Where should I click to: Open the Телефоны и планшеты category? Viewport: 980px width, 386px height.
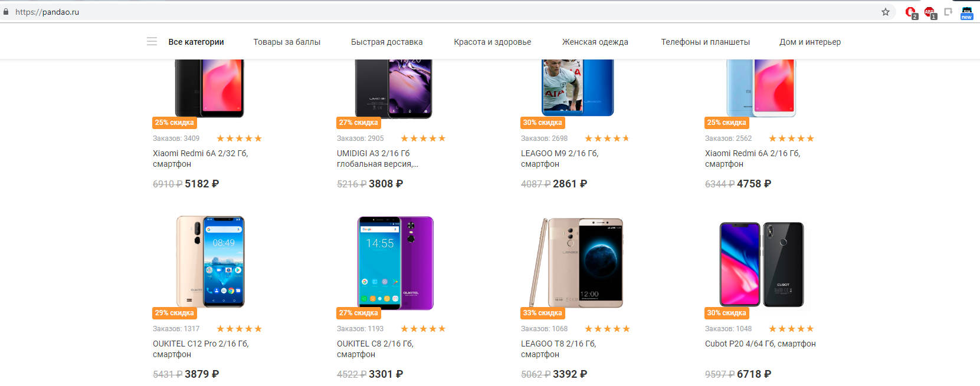705,42
